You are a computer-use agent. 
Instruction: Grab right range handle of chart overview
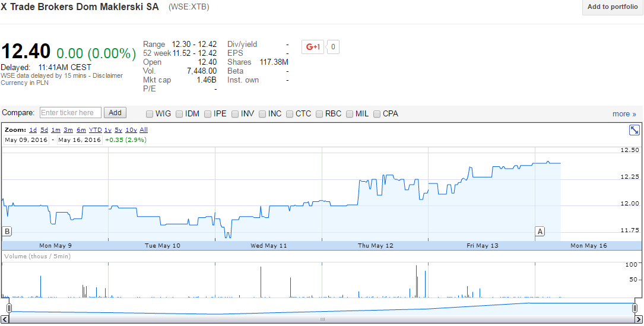[635, 308]
